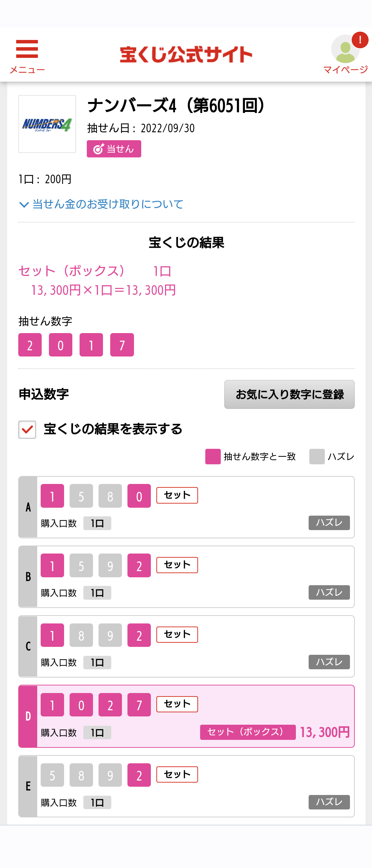Uncheck 宝くじの結果を表示する checkbox
This screenshot has width=372, height=868.
pyautogui.click(x=27, y=430)
